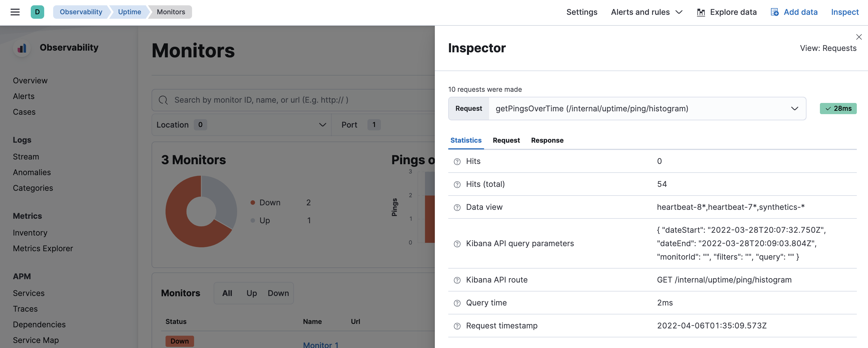
Task: Switch to the Response tab
Action: coord(547,140)
